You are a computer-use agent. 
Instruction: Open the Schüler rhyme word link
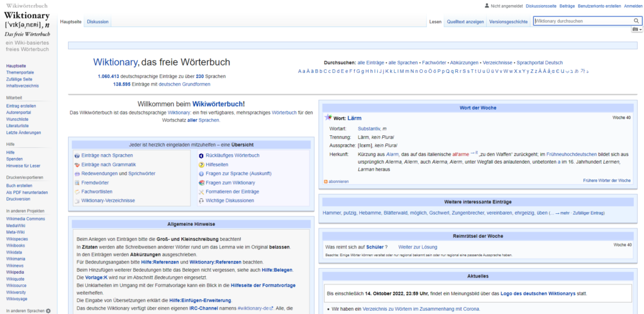click(375, 247)
